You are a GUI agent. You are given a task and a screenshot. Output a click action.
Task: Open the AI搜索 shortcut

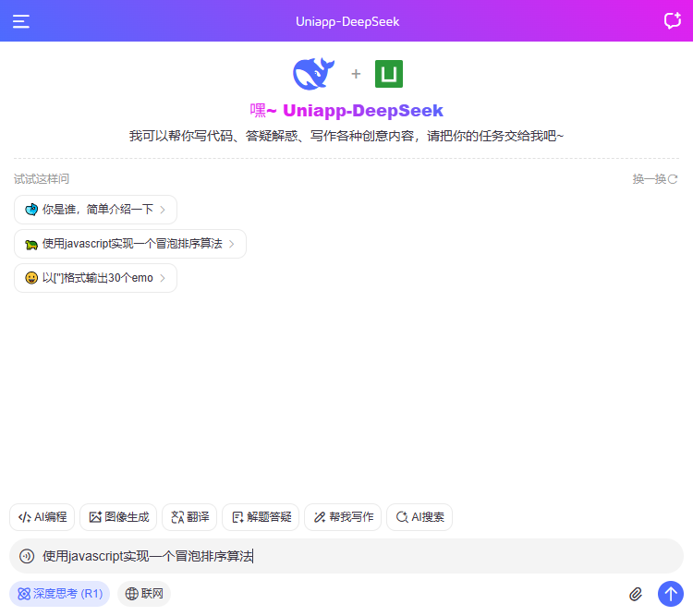[419, 517]
